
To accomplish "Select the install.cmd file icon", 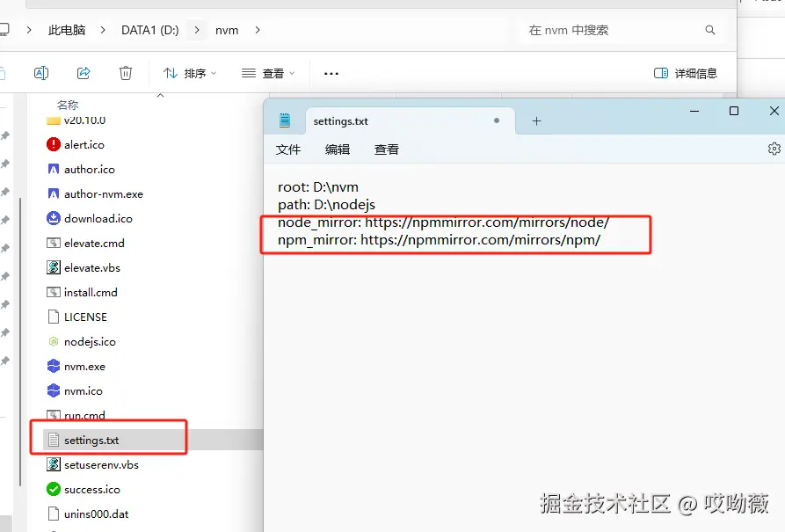I will pyautogui.click(x=54, y=292).
